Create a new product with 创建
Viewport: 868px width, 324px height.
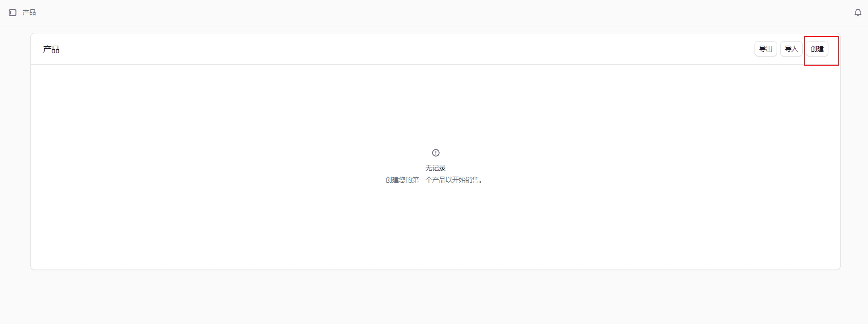pyautogui.click(x=817, y=49)
